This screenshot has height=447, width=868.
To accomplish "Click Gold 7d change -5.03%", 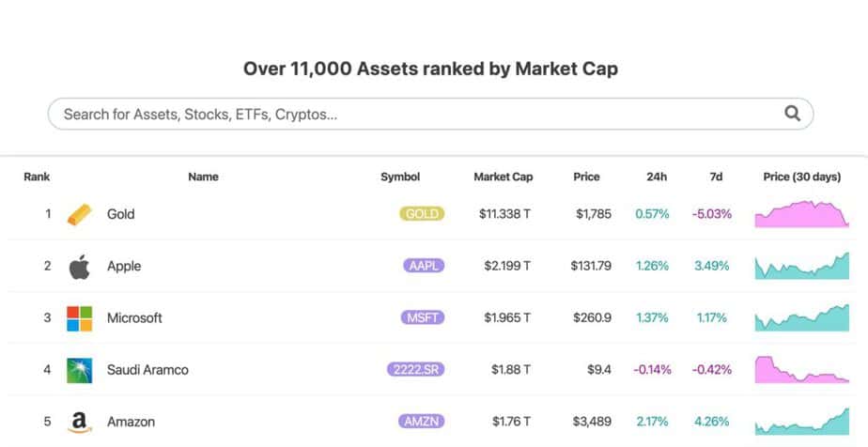I will 712,214.
